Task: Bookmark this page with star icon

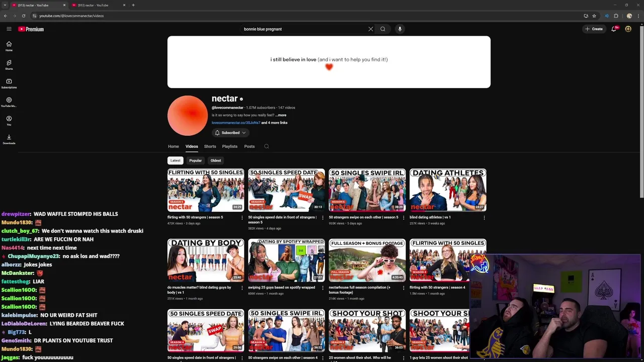Action: 594,16
